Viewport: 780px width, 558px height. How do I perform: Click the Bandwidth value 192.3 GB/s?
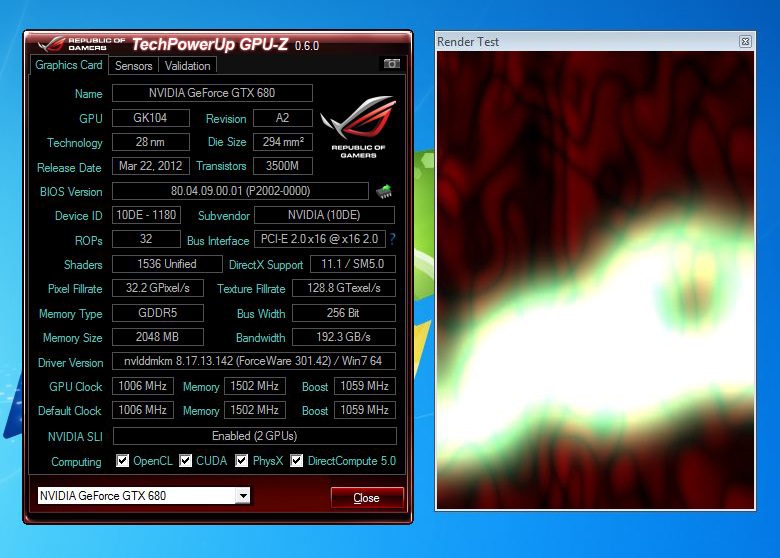(344, 337)
